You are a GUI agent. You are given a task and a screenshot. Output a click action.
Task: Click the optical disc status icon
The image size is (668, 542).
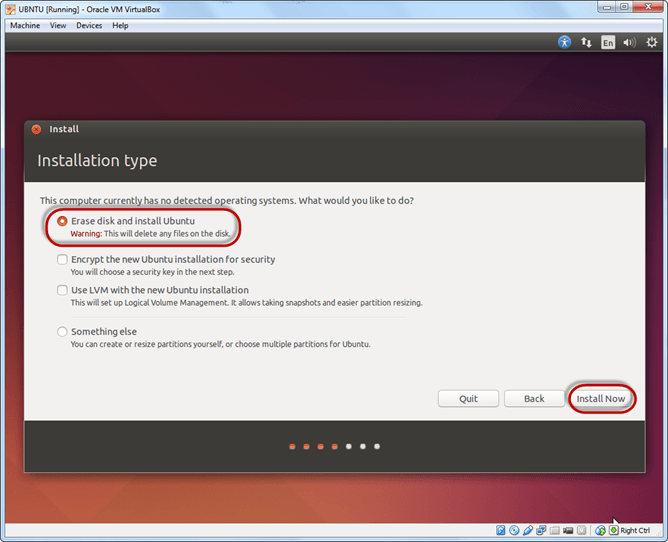[x=514, y=530]
